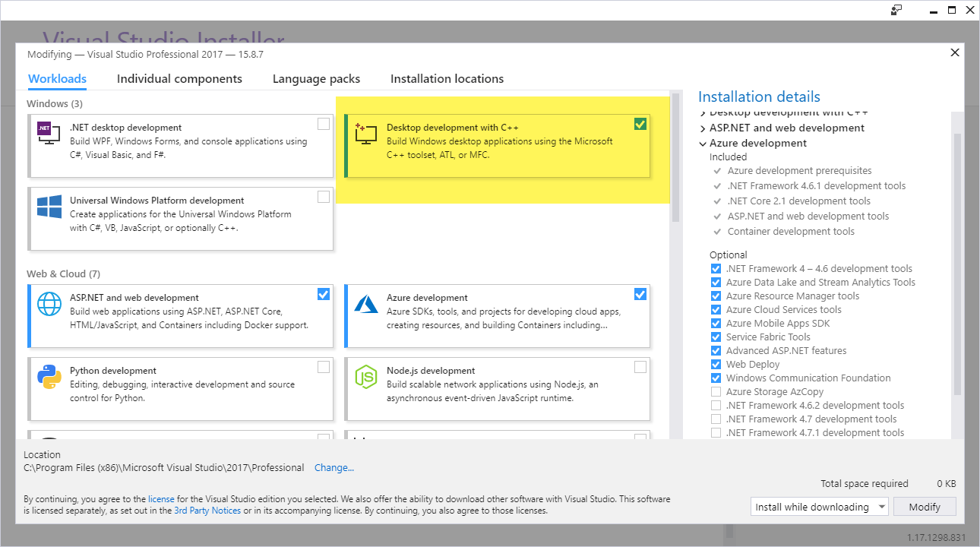
Task: Check the Universal Windows Platform development workload
Action: tap(324, 197)
